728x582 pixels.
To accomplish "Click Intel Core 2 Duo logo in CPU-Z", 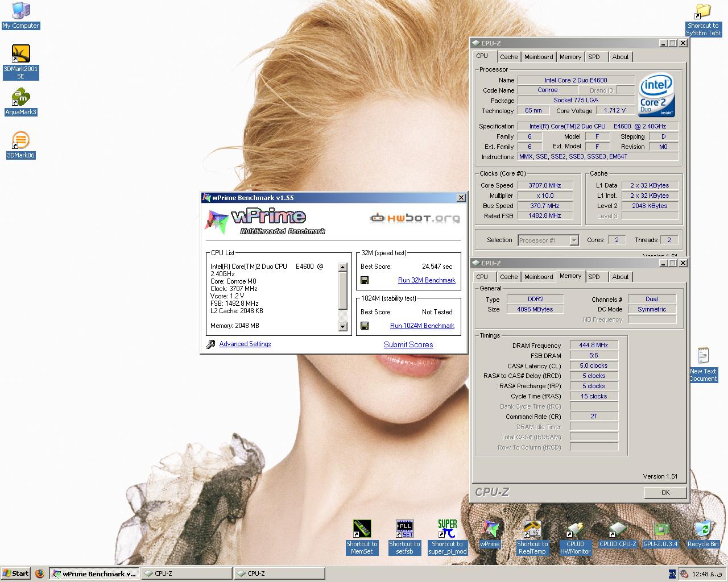I will coord(657,94).
